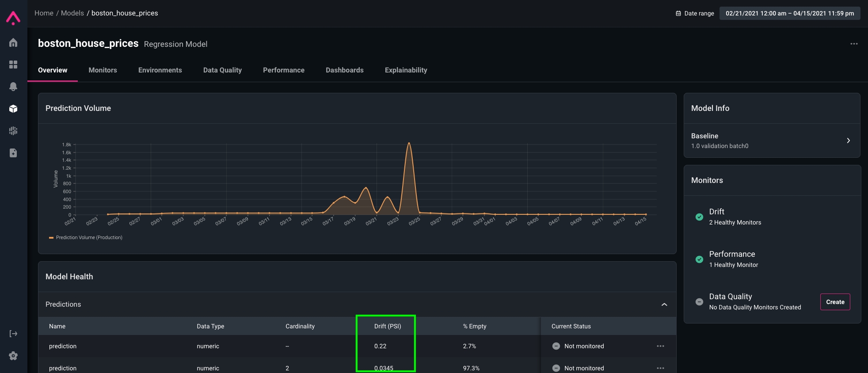The width and height of the screenshot is (868, 373).
Task: Open the Performance tab
Action: [x=284, y=70]
